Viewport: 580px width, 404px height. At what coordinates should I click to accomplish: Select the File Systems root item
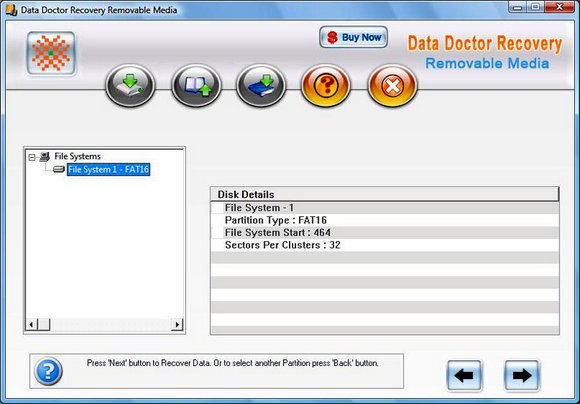pyautogui.click(x=77, y=156)
